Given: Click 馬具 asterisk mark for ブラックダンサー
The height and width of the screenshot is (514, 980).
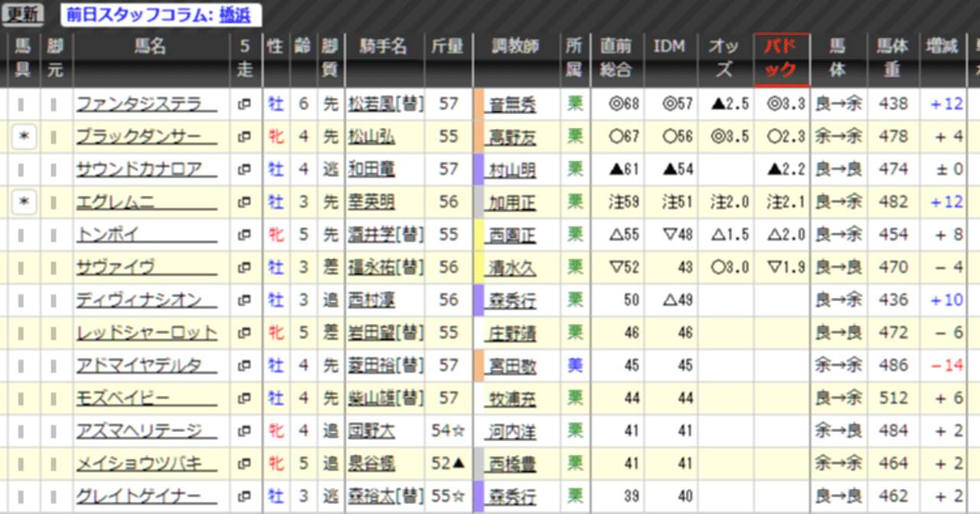Looking at the screenshot, I should point(23,136).
